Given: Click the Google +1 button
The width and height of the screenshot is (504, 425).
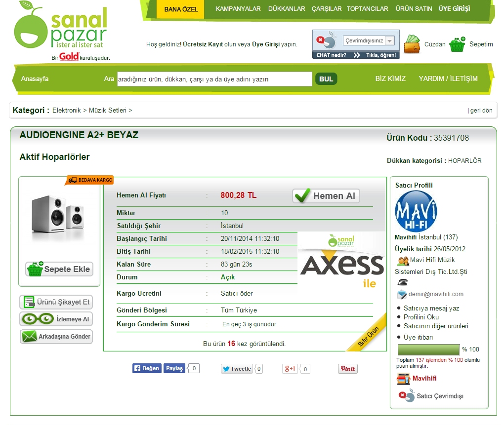Looking at the screenshot, I should pos(290,369).
